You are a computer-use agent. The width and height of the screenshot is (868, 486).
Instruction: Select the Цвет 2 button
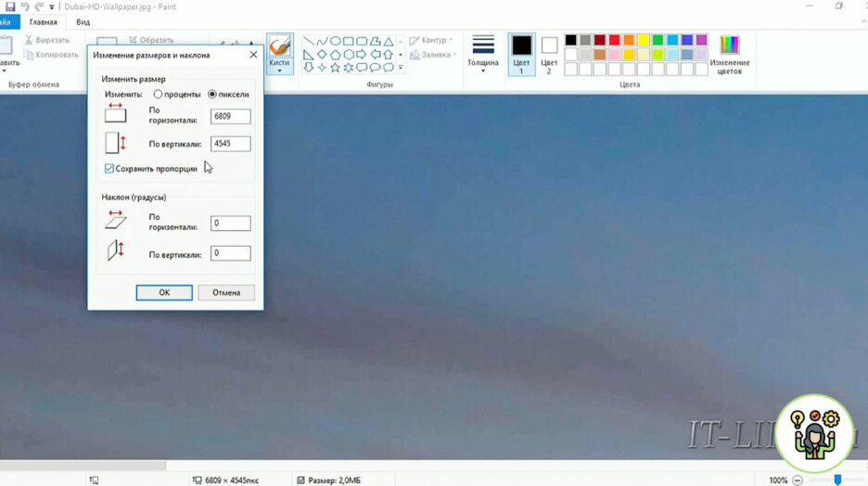tap(549, 54)
